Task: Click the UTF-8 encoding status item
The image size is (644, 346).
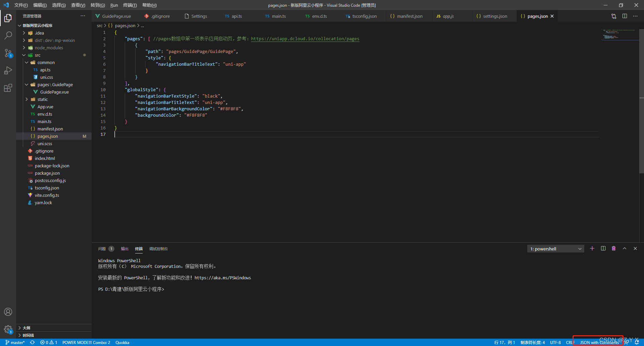Action: click(x=555, y=342)
